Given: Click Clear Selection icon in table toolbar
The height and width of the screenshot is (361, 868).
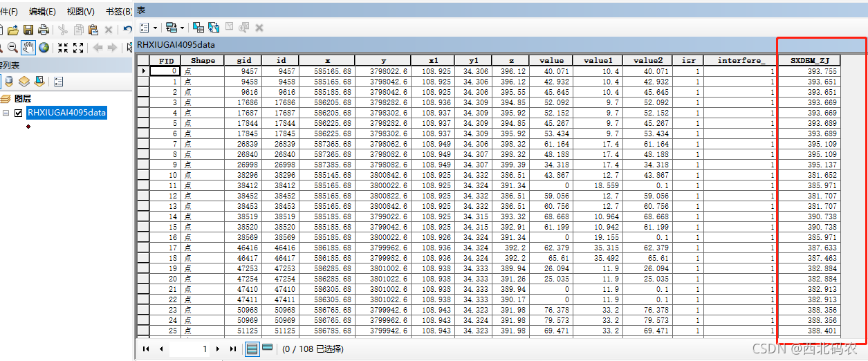Looking at the screenshot, I should pyautogui.click(x=229, y=28).
